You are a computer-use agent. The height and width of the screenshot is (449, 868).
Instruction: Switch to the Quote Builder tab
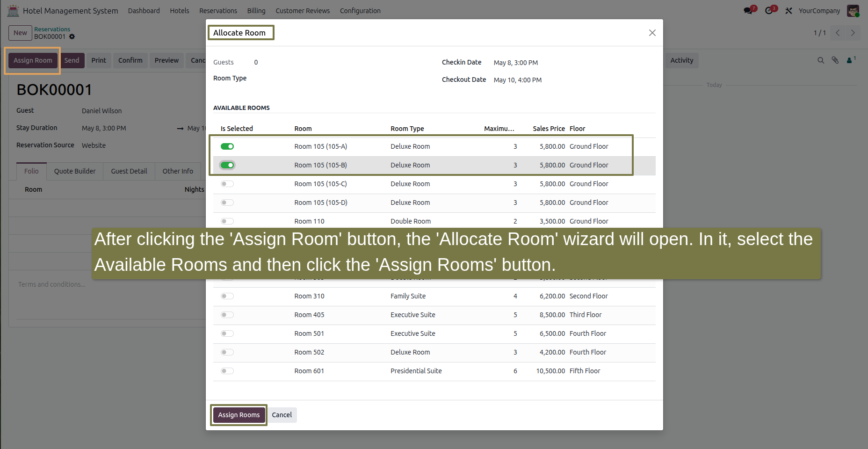75,171
